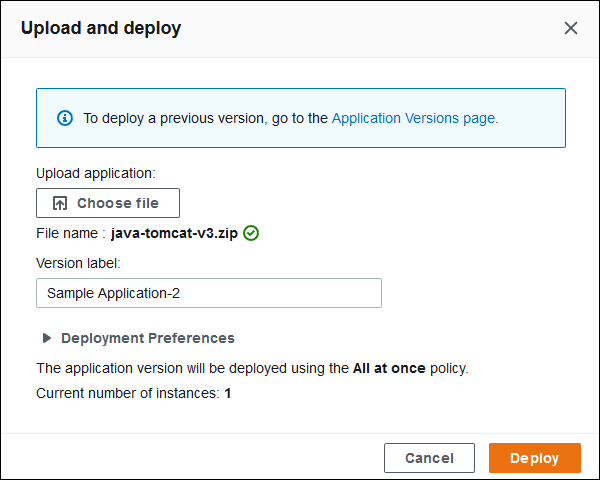600x480 pixels.
Task: Click the Upload application label
Action: coord(96,173)
